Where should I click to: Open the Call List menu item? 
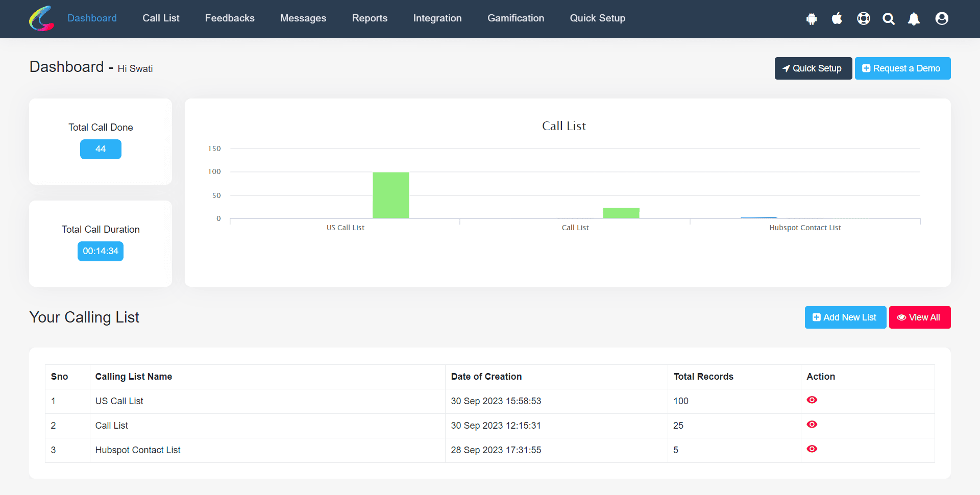[161, 18]
